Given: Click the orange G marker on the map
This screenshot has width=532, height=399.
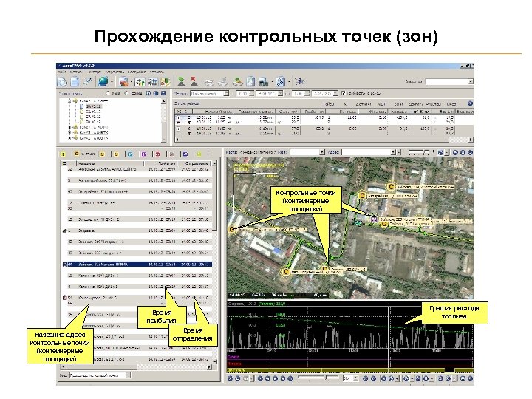Looking at the screenshot, I should [232, 230].
